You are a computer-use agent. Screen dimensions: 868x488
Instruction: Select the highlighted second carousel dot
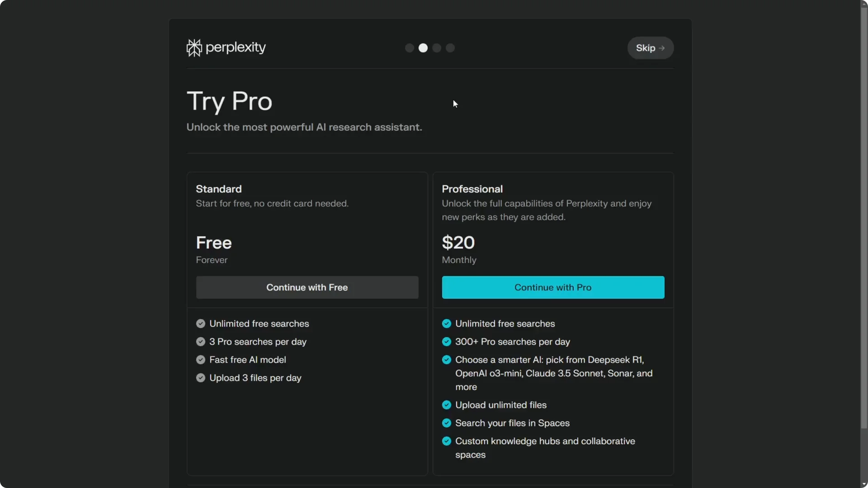click(423, 48)
